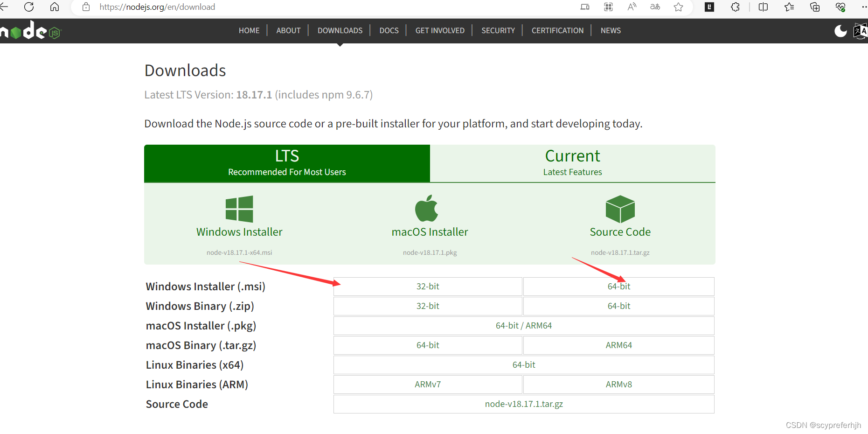Switch to the Current Latest Features tab
The image size is (868, 434).
(572, 163)
